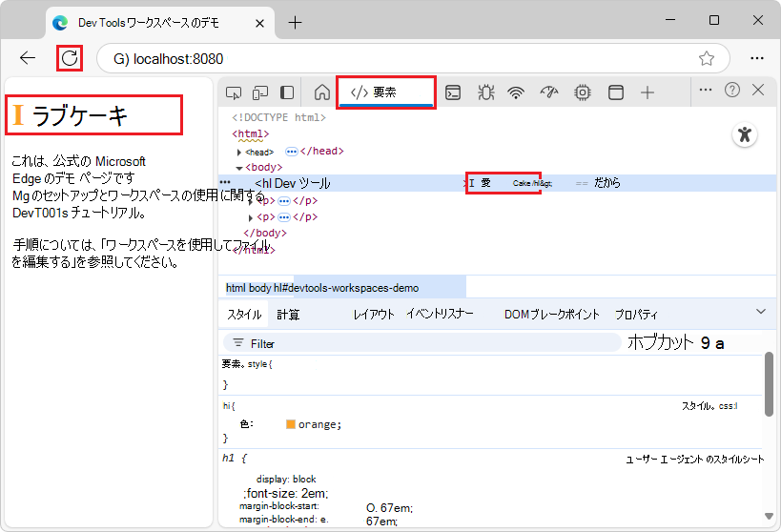The height and width of the screenshot is (532, 781).
Task: Open DevTools help question mark
Action: 732,90
